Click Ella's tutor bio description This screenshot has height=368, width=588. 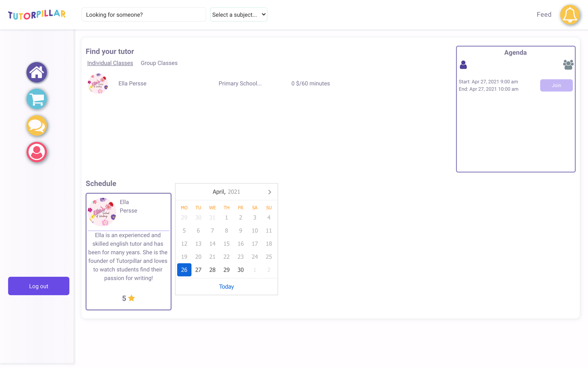point(128,257)
